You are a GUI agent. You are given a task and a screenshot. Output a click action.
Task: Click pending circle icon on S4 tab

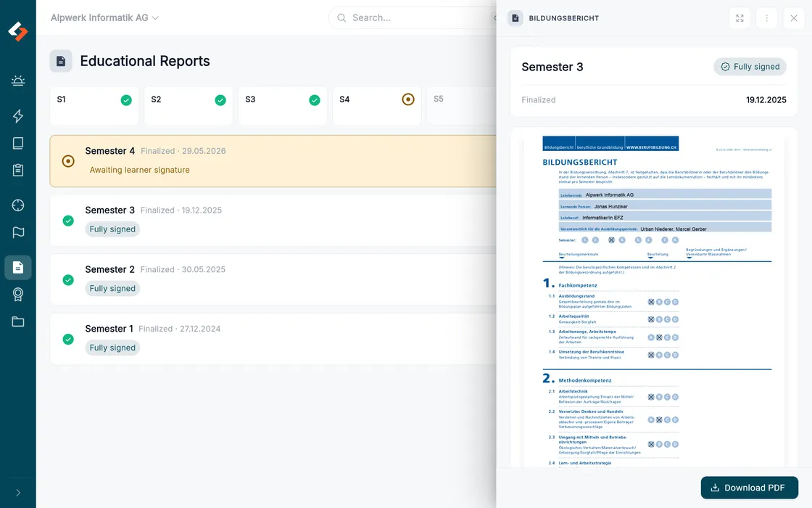pyautogui.click(x=408, y=99)
